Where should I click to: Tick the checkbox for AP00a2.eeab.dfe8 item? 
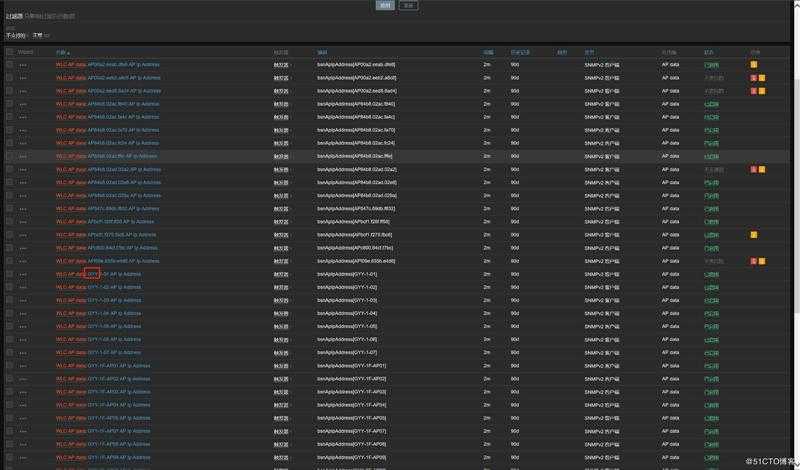9,65
